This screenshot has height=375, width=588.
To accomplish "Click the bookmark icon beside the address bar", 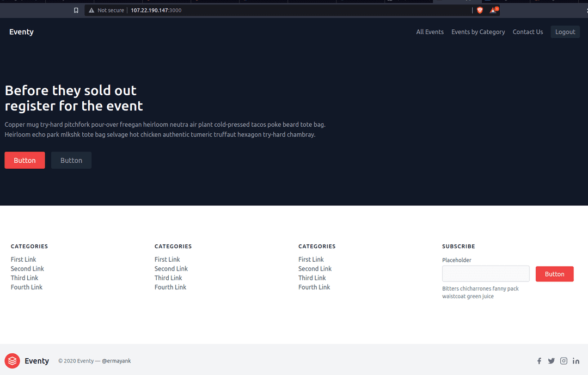I will pos(76,10).
